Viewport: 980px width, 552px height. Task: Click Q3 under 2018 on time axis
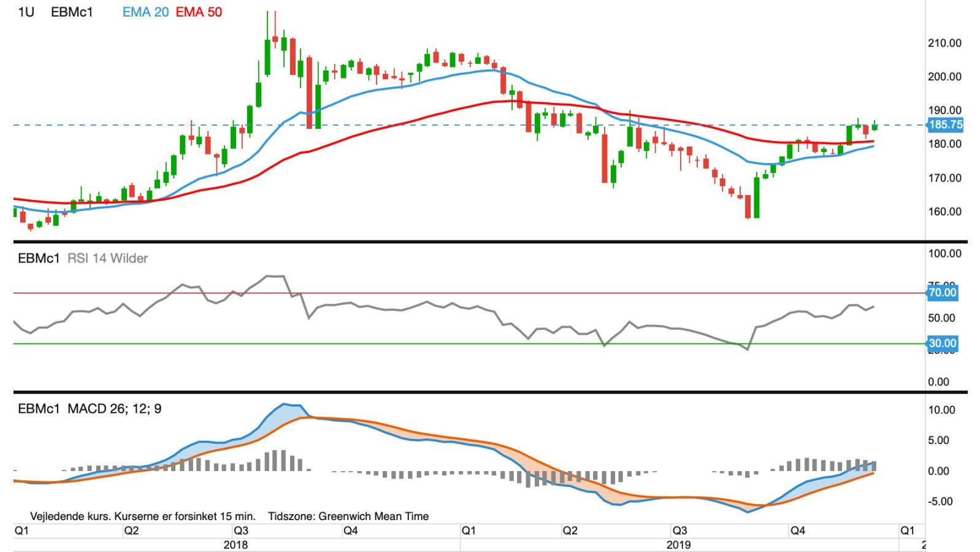pyautogui.click(x=241, y=531)
